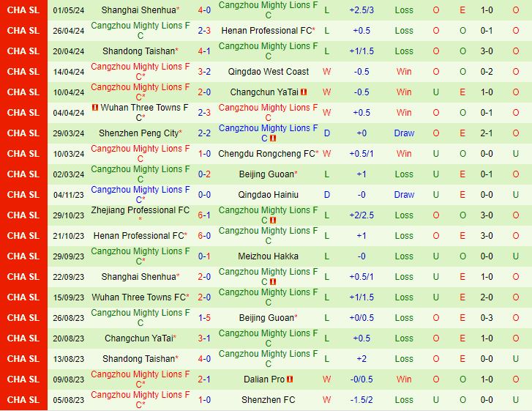Open Chengdu Rongcheng FC team link
Image resolution: width=532 pixels, height=411 pixels.
coord(268,154)
